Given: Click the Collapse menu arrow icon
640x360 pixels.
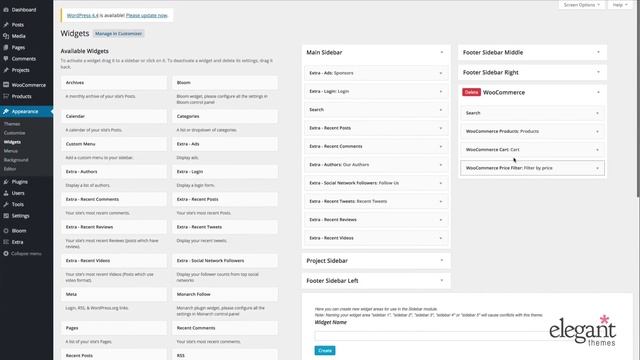Looking at the screenshot, I should (6, 253).
